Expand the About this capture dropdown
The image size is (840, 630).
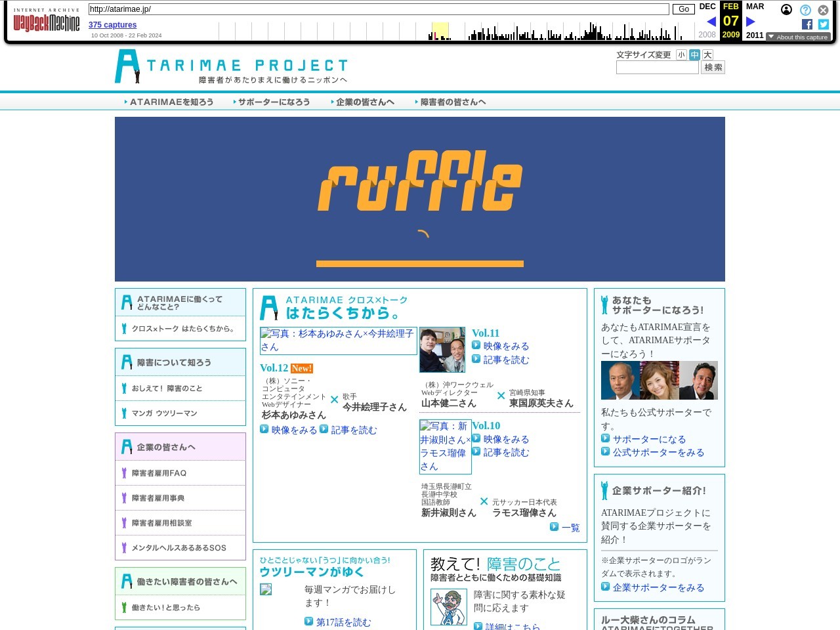tap(798, 37)
